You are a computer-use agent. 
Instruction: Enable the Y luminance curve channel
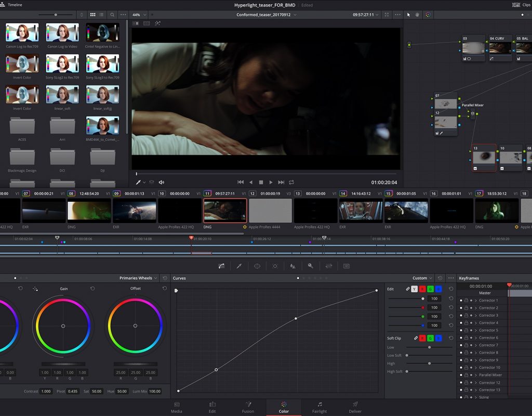coord(414,289)
